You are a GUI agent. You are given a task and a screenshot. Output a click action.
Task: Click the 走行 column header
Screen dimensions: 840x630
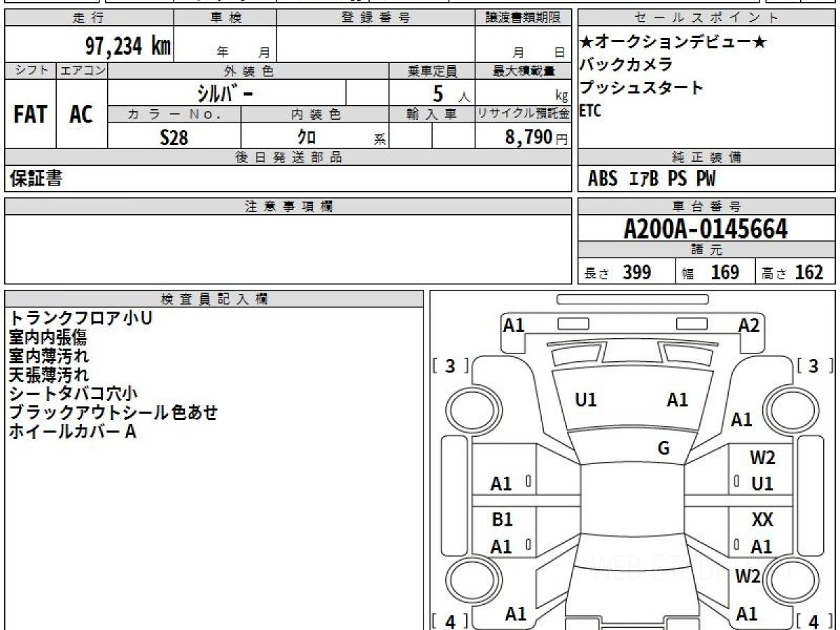point(89,18)
